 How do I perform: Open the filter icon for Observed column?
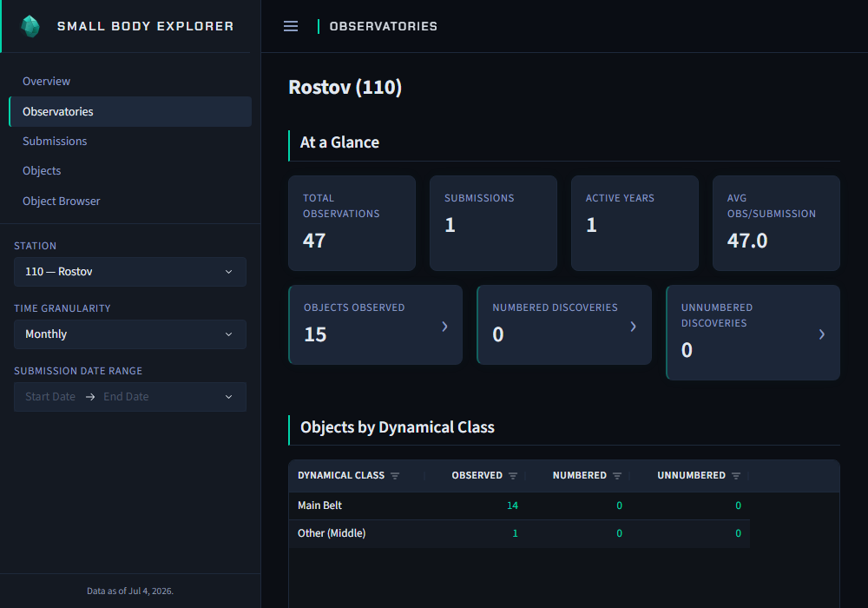tap(513, 476)
